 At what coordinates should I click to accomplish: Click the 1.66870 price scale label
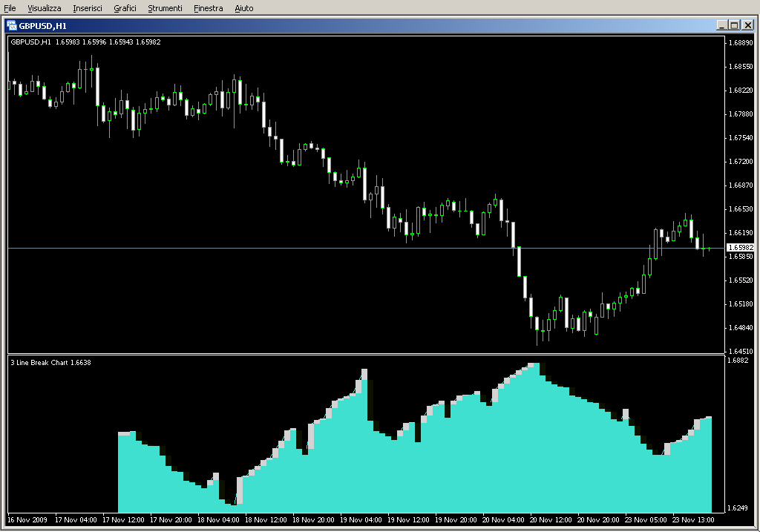coord(741,185)
